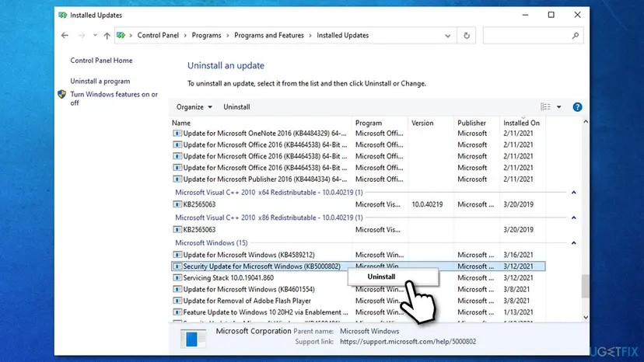
Task: Click the icon of the KB4589212 update
Action: point(177,255)
